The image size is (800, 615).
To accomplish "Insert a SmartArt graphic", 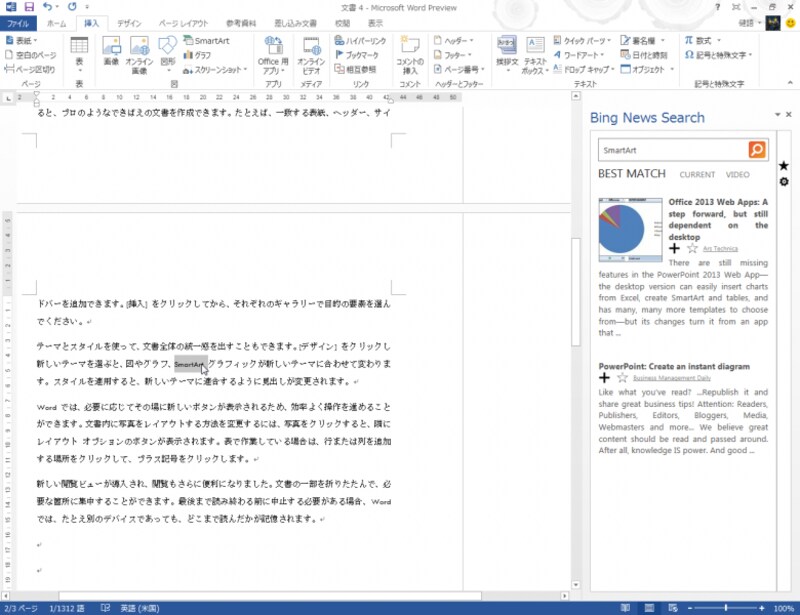I will click(207, 41).
